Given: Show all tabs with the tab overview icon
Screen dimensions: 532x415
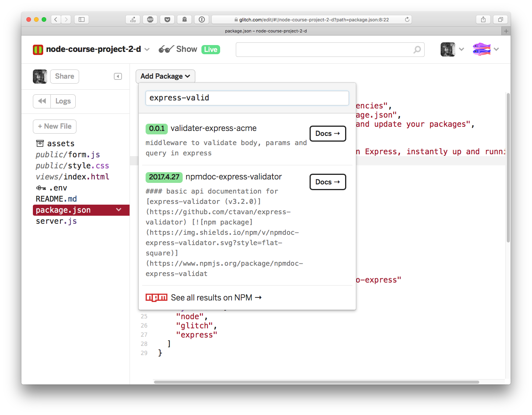Looking at the screenshot, I should click(500, 19).
